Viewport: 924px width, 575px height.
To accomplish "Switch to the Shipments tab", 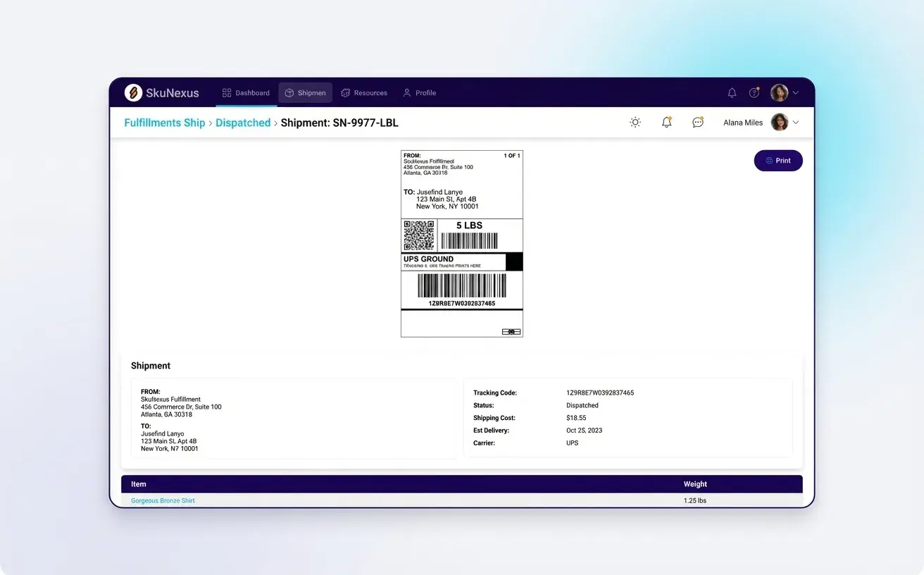I will click(305, 92).
